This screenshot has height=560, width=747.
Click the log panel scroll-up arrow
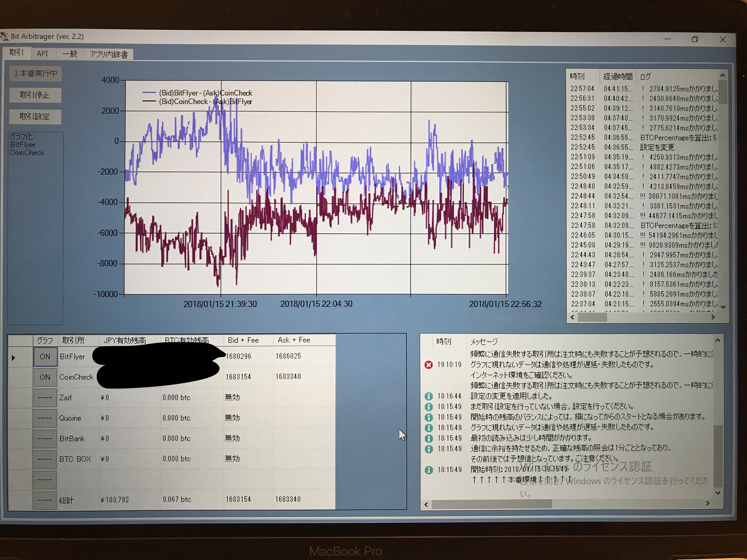pyautogui.click(x=722, y=75)
